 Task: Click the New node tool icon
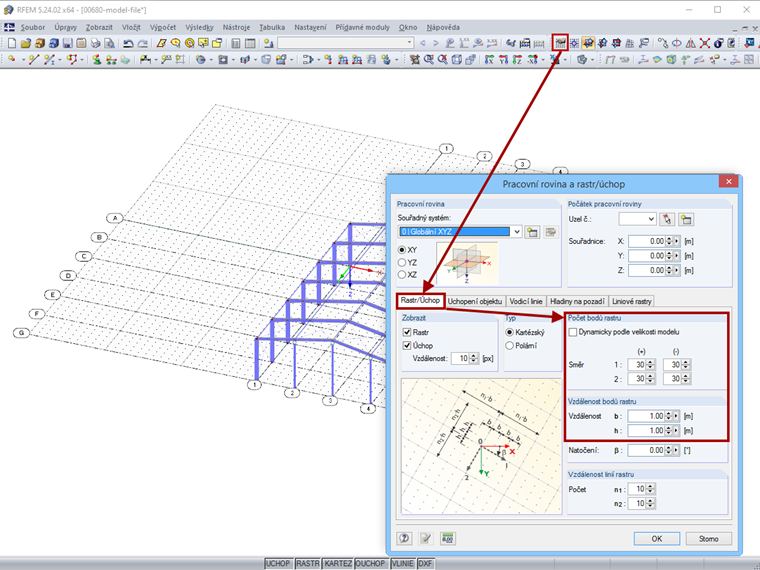12,59
